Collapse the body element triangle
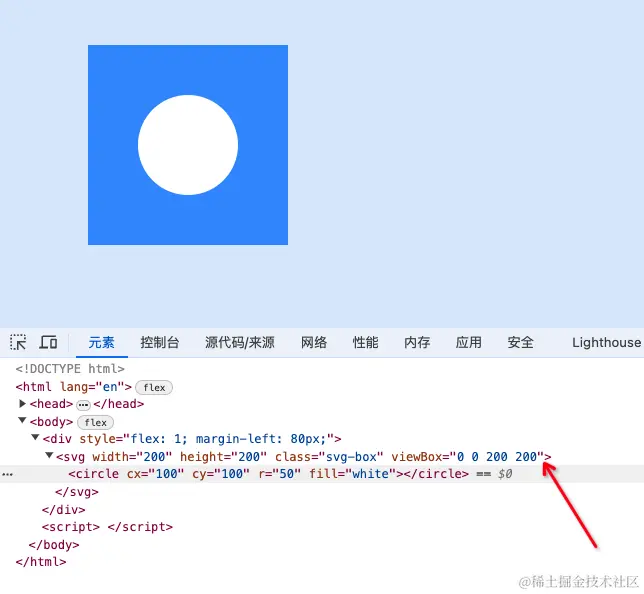Image resolution: width=644 pixels, height=594 pixels. pyautogui.click(x=23, y=421)
